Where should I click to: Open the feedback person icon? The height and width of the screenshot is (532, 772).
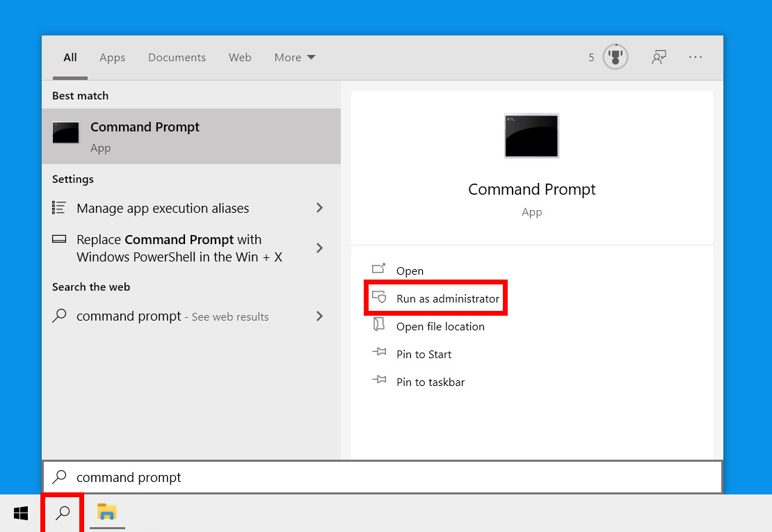659,57
